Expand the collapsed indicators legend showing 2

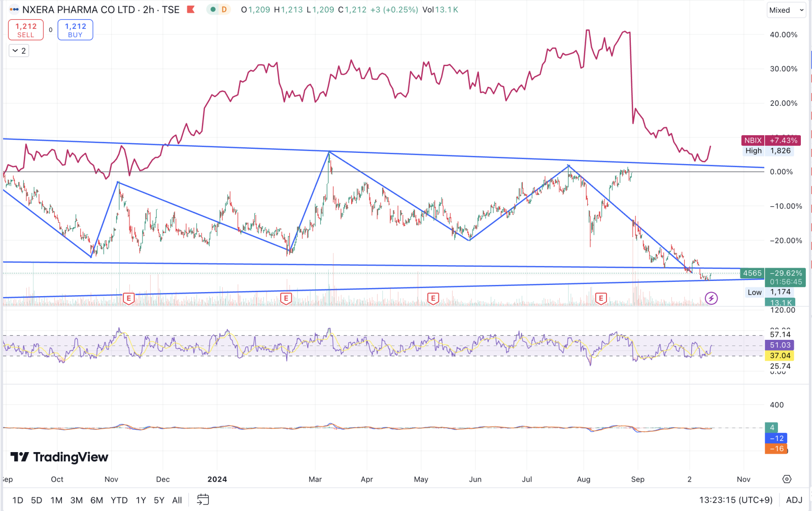19,51
